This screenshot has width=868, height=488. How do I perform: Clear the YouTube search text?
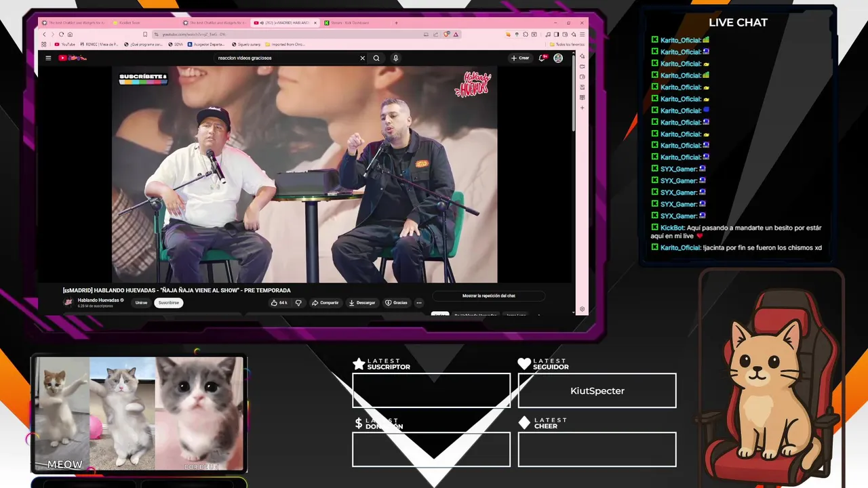coord(362,58)
